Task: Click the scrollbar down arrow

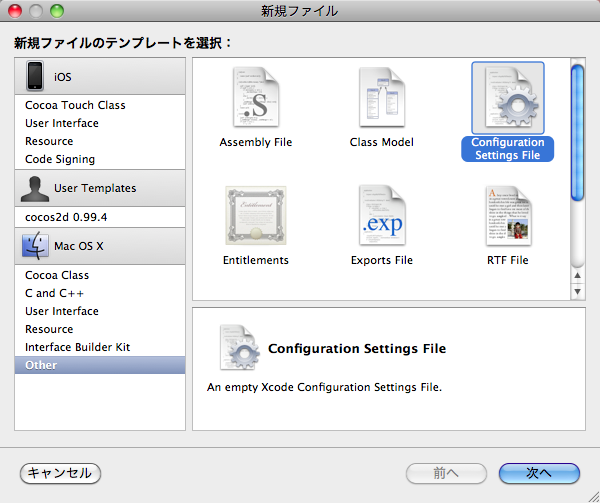Action: click(577, 291)
